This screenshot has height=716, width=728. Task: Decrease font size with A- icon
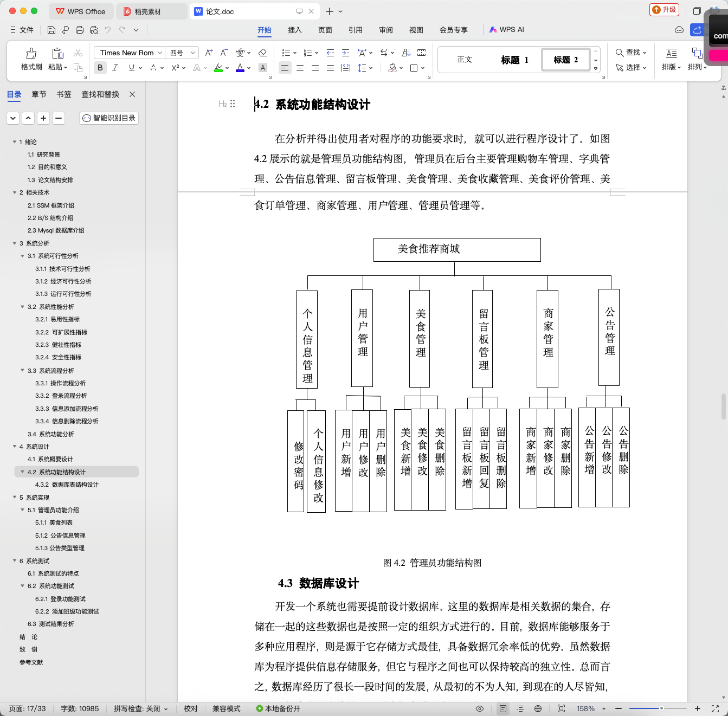coord(223,53)
